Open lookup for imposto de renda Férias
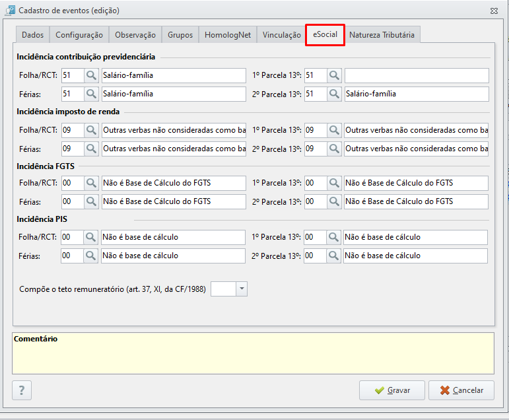The width and height of the screenshot is (509, 420). pos(91,149)
